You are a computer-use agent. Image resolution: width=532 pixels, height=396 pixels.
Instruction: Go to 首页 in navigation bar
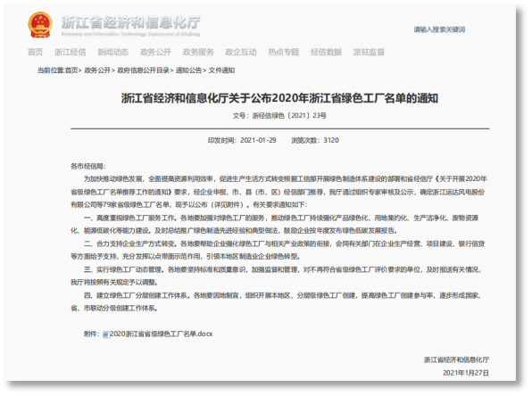(36, 52)
